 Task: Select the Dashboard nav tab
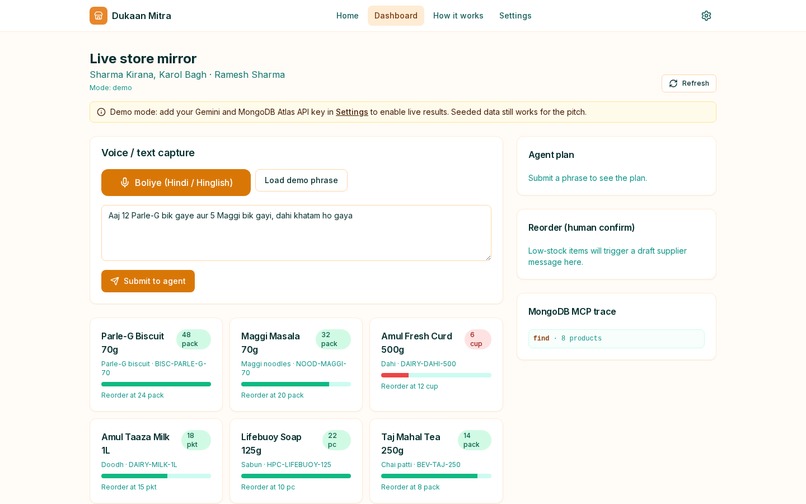(396, 16)
